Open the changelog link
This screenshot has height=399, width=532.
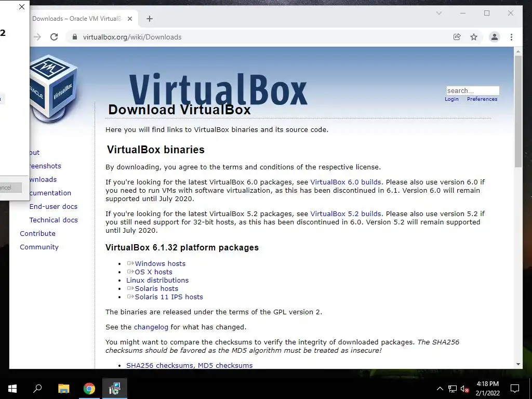pyautogui.click(x=151, y=327)
